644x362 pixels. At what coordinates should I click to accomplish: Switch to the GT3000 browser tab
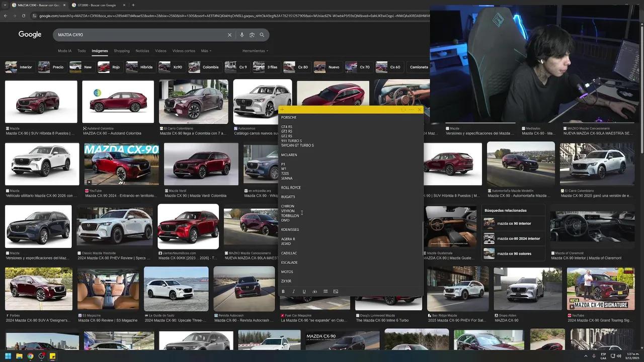pyautogui.click(x=96, y=5)
